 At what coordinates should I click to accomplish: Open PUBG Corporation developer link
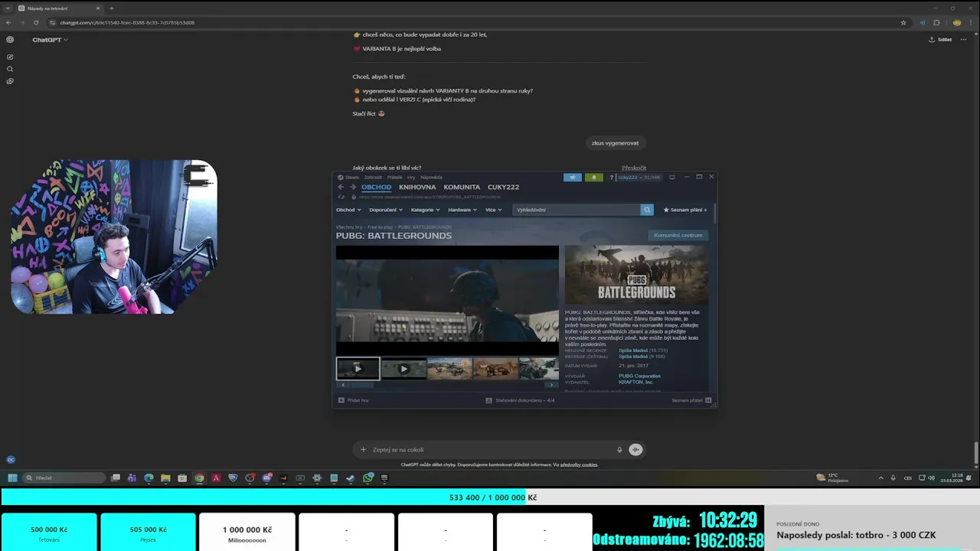639,376
